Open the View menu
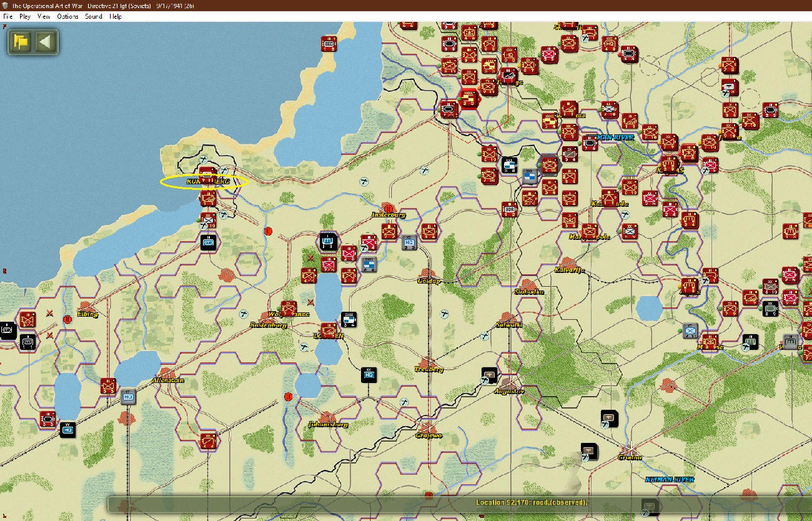Viewport: 812px width, 521px height. [44, 16]
